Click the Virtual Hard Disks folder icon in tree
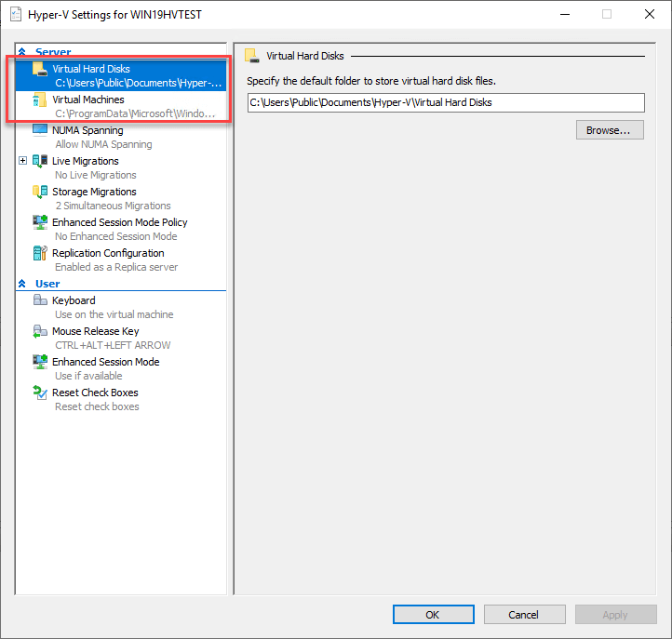This screenshot has height=639, width=672. point(40,69)
